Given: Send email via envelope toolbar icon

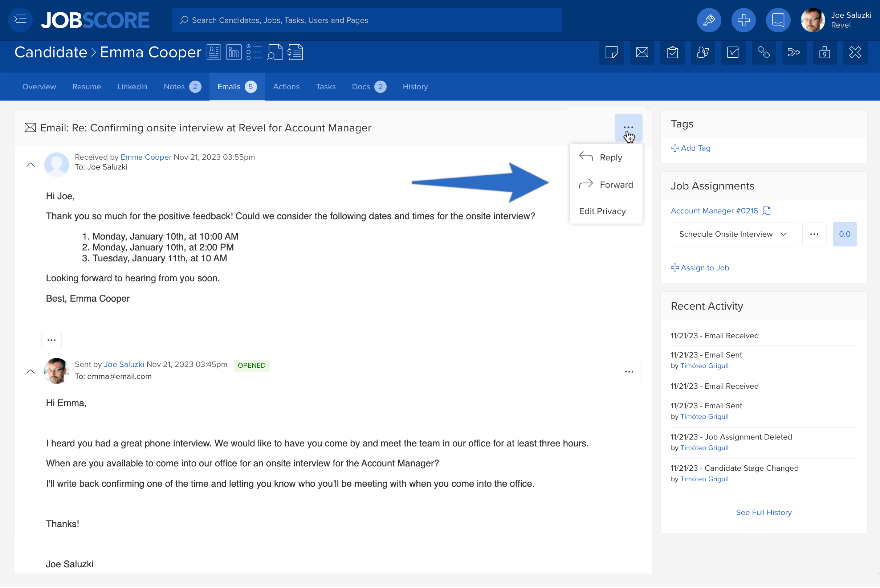Looking at the screenshot, I should coord(642,52).
